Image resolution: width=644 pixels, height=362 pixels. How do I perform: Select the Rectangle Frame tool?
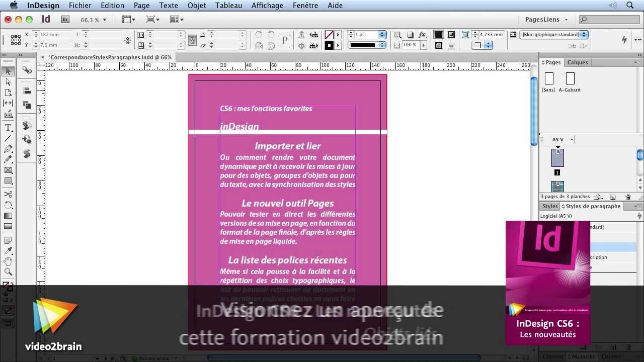click(8, 170)
